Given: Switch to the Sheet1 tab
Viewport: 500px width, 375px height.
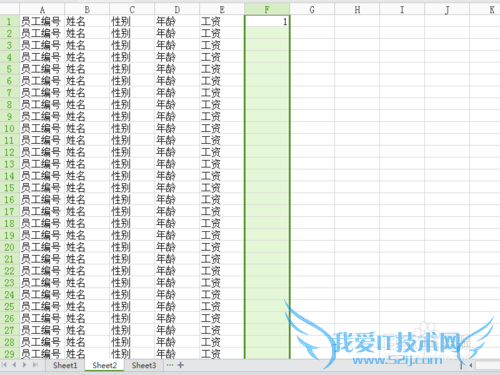Looking at the screenshot, I should (x=65, y=365).
